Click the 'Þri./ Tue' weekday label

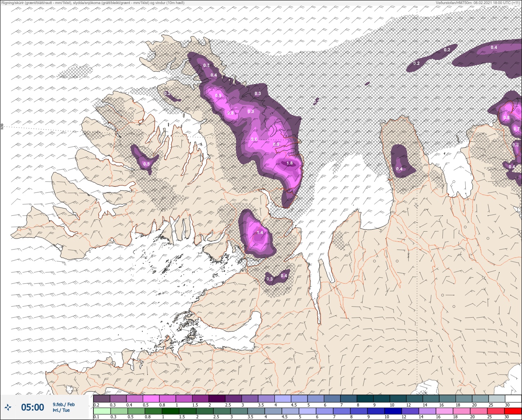click(x=61, y=410)
